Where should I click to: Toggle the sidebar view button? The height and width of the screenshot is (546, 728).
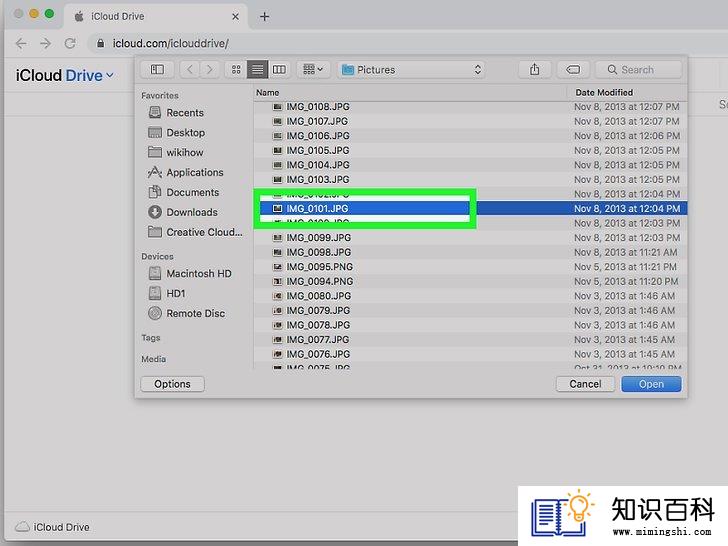pyautogui.click(x=157, y=70)
